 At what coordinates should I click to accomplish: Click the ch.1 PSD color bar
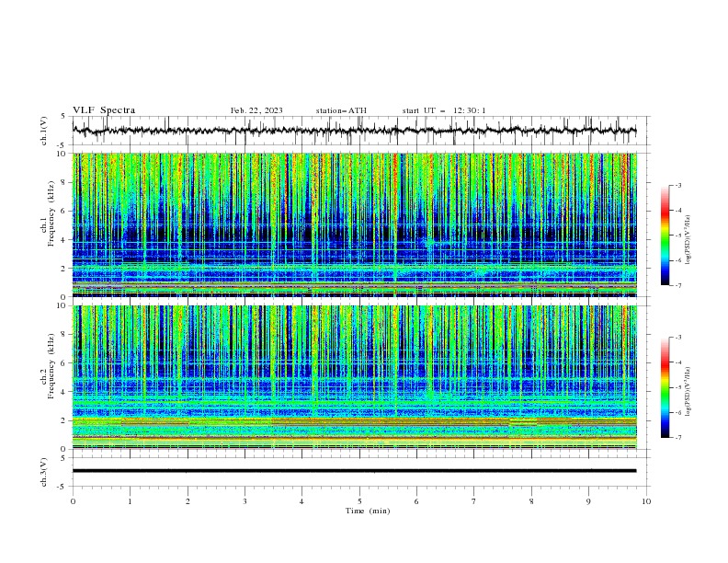point(665,236)
